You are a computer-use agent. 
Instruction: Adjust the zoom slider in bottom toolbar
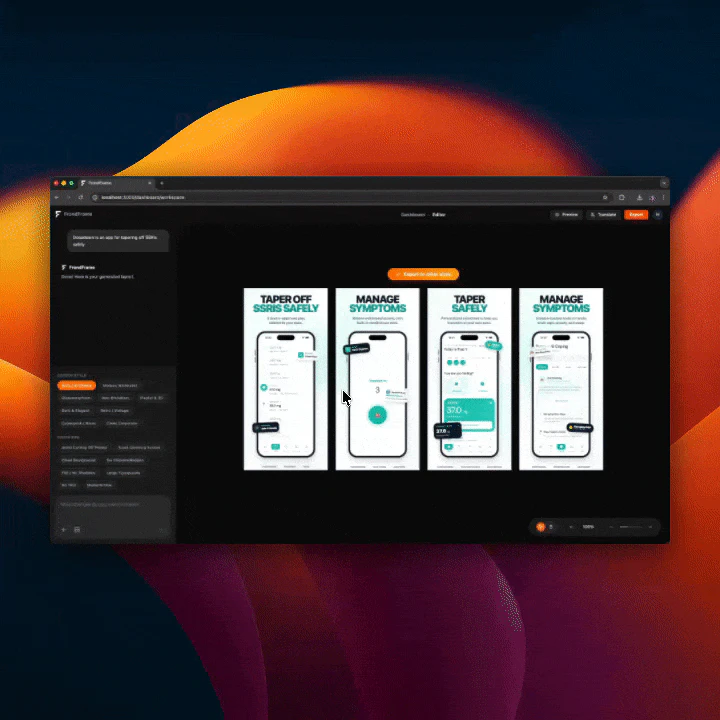pyautogui.click(x=631, y=527)
